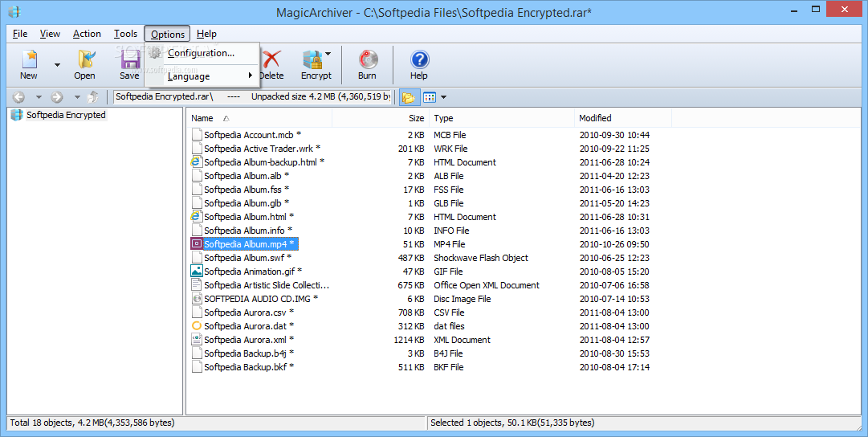Select Softpedia Aurora.csv file
Screen dimensions: 868x437
click(249, 312)
